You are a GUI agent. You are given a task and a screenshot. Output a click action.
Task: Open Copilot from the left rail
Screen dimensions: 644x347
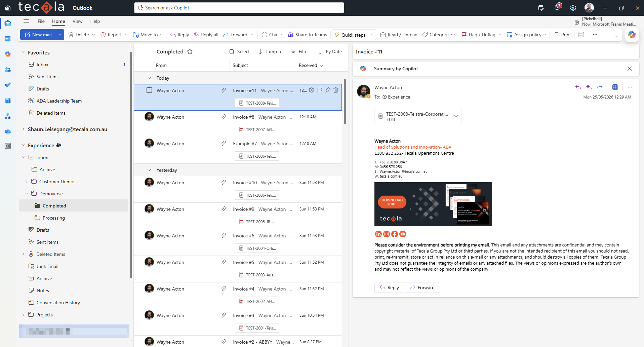(8, 54)
